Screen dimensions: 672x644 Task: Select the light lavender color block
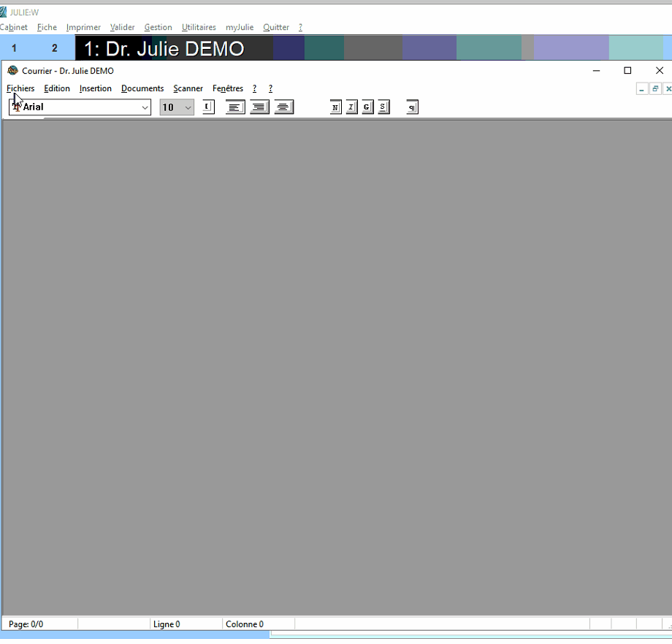(571, 47)
